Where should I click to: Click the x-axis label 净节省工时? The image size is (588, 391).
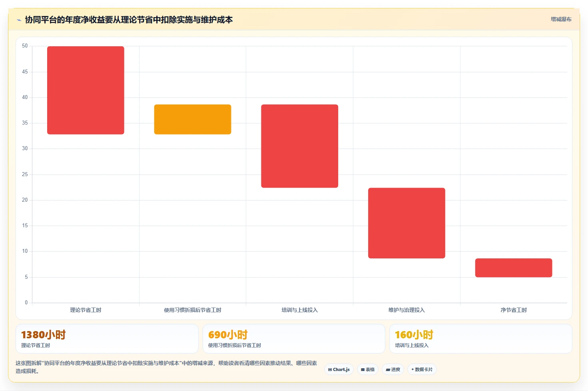514,310
